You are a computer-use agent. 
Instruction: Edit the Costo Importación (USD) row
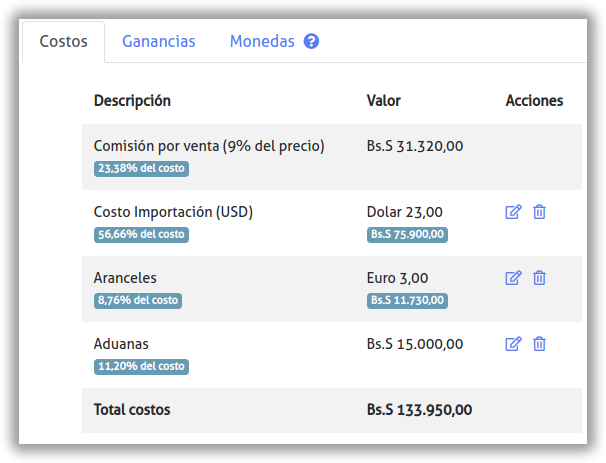tap(513, 212)
